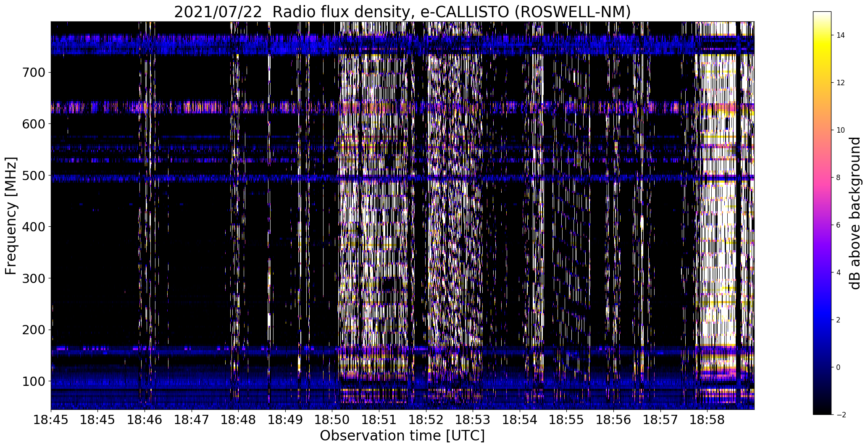Select the 600 tick label on frequency axis
This screenshot has height=448, width=868.
click(33, 124)
